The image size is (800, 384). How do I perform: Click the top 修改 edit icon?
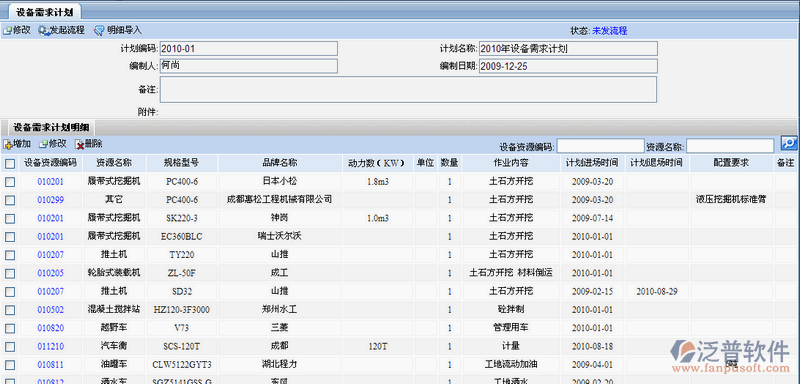coord(7,31)
